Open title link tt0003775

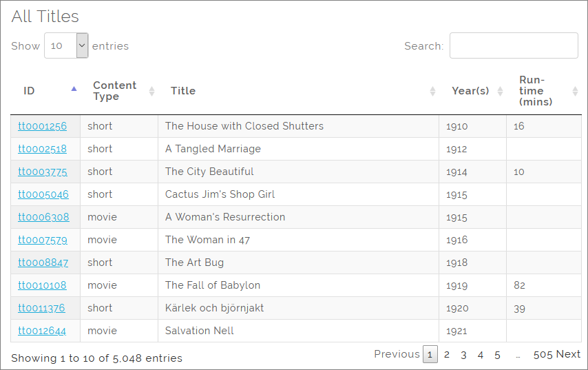(43, 172)
